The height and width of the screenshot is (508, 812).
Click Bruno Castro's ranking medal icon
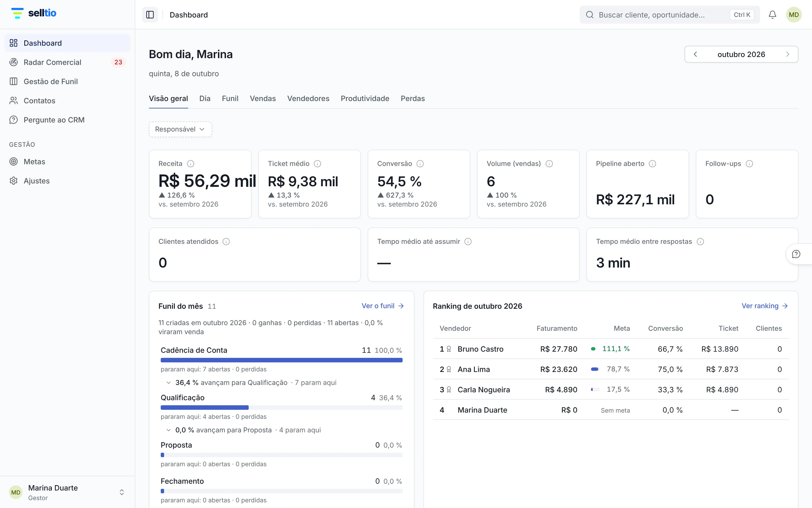(449, 349)
